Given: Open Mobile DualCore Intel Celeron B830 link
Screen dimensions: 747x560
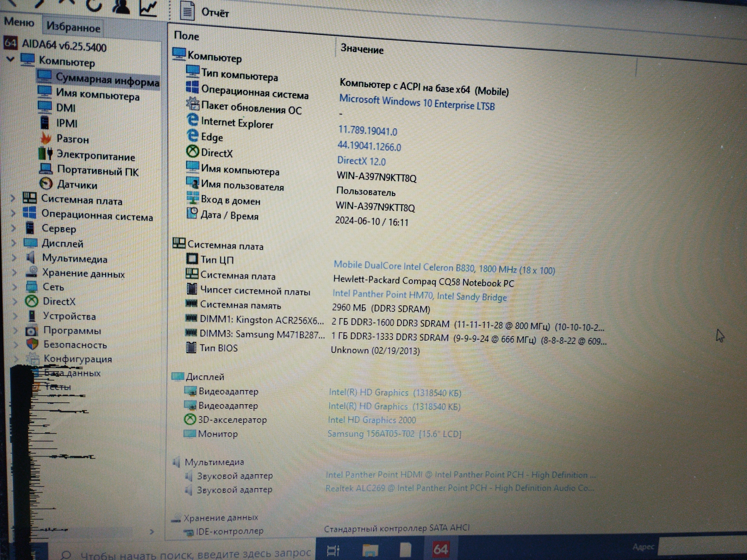Looking at the screenshot, I should [444, 268].
